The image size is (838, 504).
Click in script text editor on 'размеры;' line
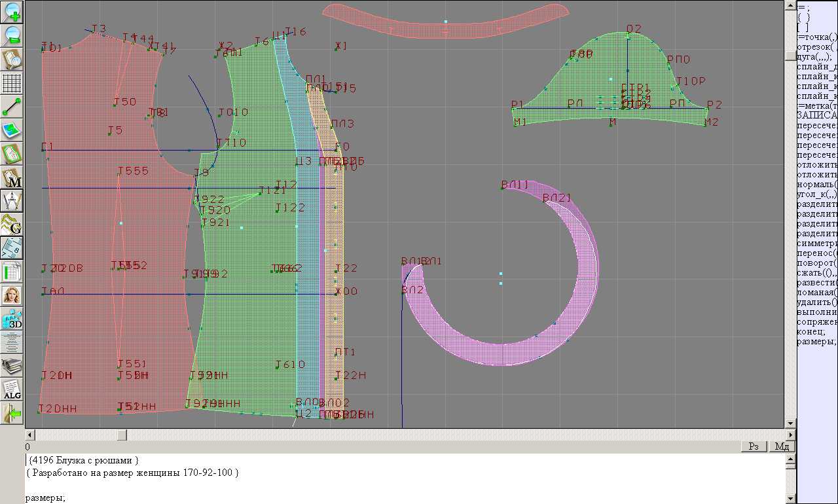46,498
